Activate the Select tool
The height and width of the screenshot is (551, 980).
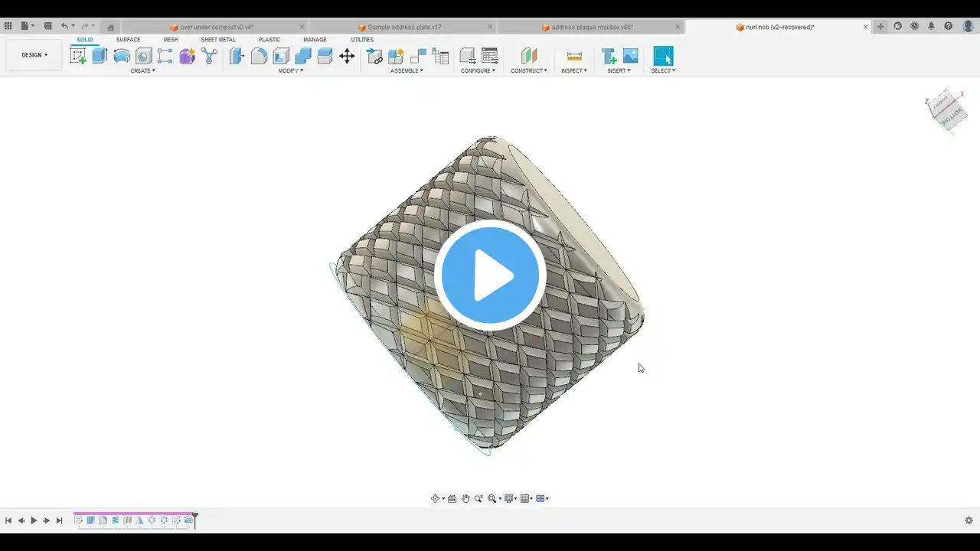coord(663,56)
